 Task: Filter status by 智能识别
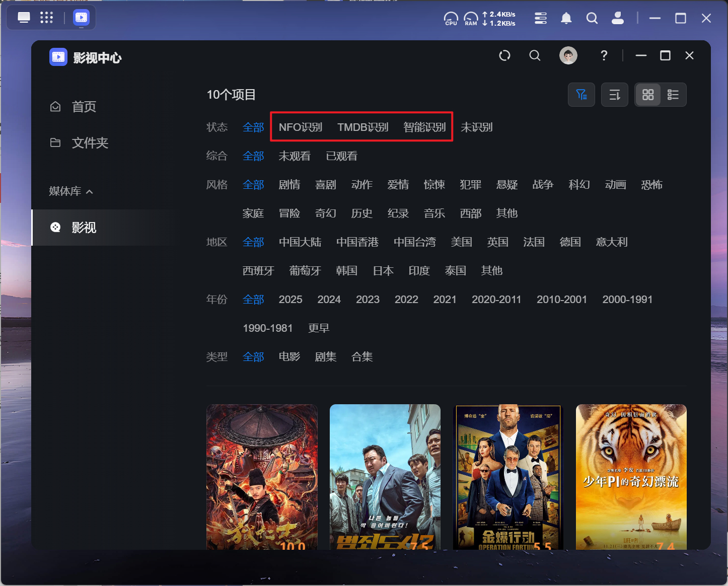click(424, 127)
